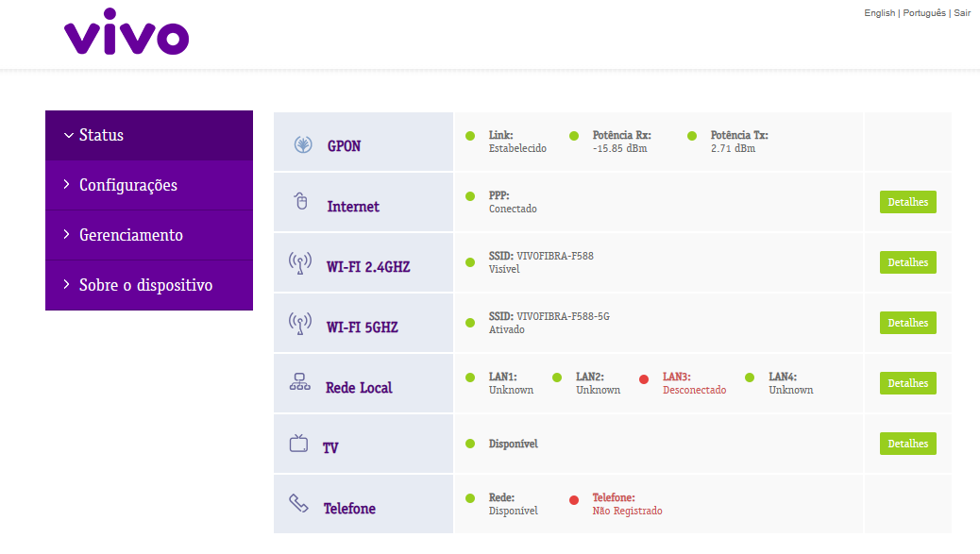Open Detalhes for Internet

907,202
